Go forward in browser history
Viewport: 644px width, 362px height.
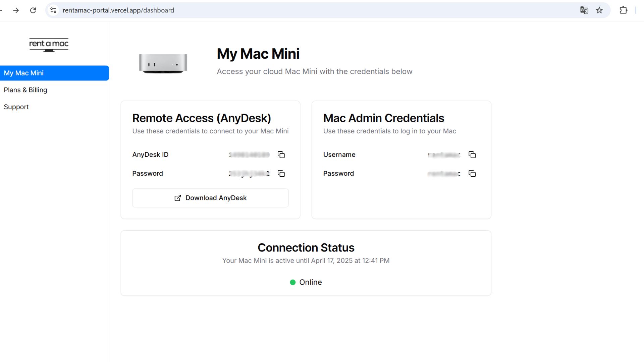16,10
